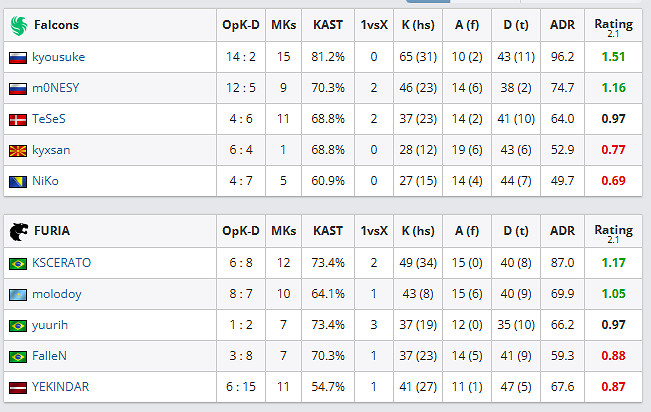651x412 pixels.
Task: Click the Kazakhstan flag beside molodoy
Action: click(x=17, y=294)
